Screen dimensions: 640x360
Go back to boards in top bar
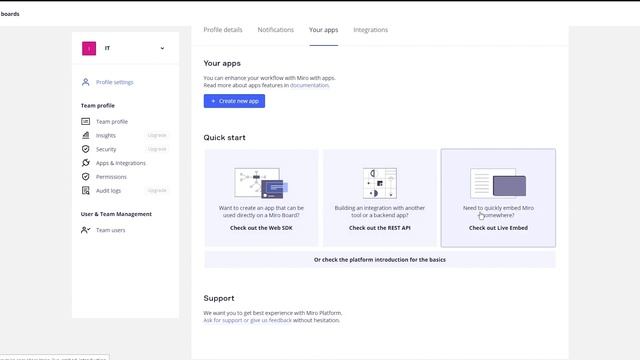pos(10,14)
